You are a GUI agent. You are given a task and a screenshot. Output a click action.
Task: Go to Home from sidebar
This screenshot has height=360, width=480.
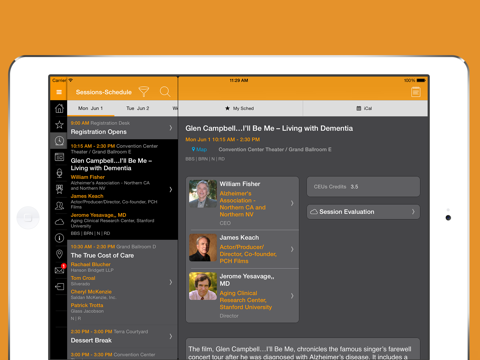(x=59, y=108)
